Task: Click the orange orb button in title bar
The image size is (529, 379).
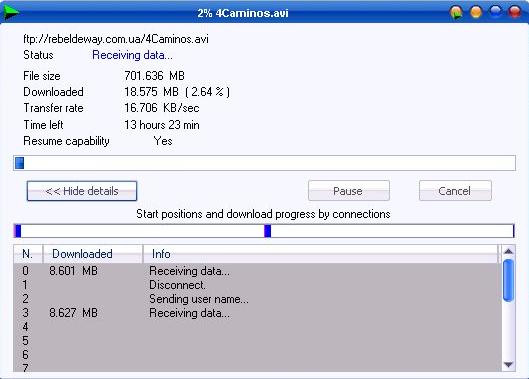Action: click(476, 12)
